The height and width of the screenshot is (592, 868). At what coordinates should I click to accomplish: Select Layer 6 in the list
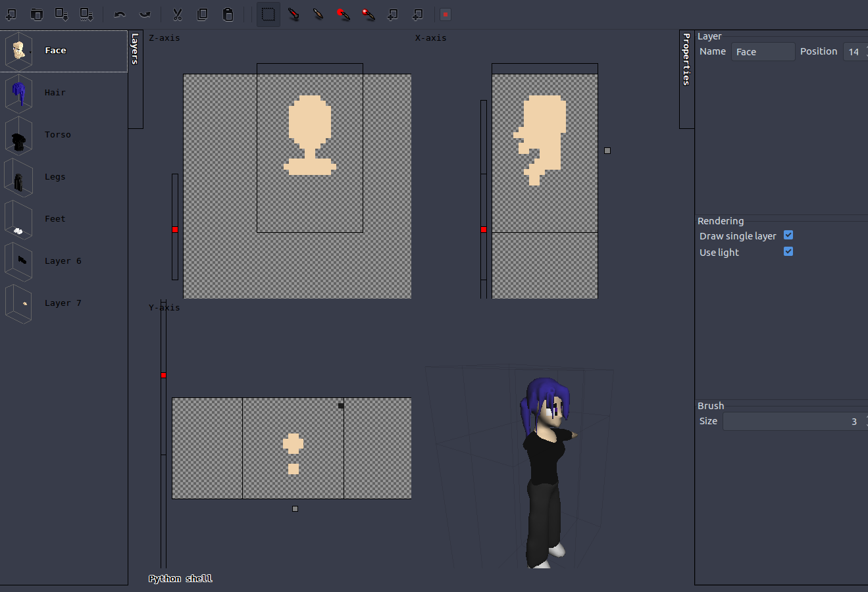(x=64, y=261)
